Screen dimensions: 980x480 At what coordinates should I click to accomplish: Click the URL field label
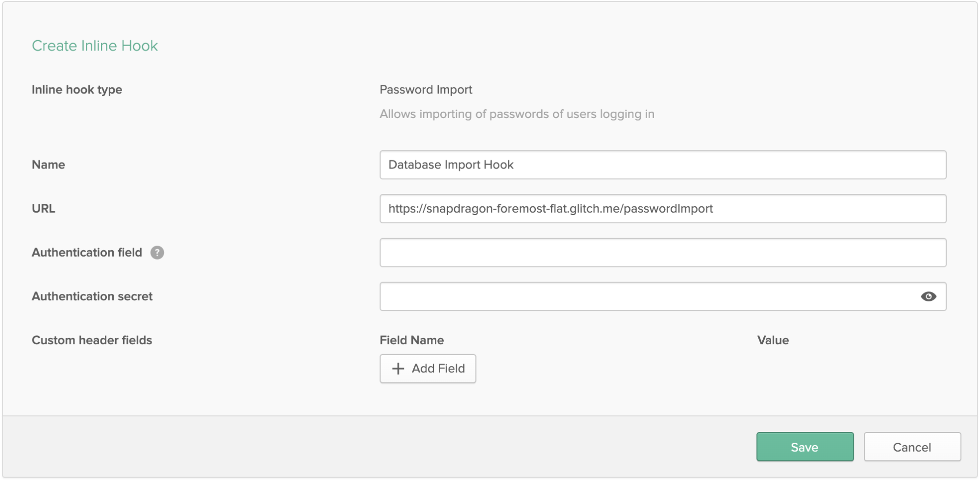43,209
